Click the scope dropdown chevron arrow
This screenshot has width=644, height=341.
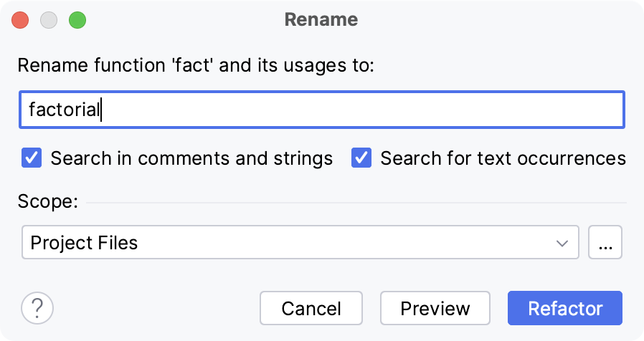point(562,243)
